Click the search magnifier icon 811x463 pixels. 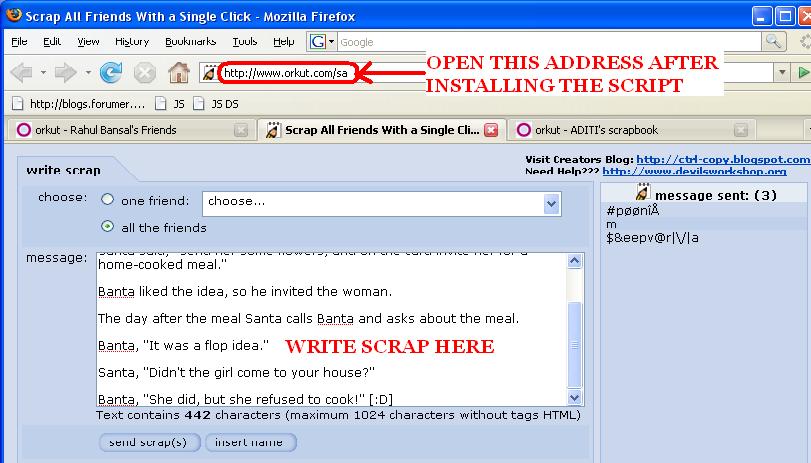point(773,41)
